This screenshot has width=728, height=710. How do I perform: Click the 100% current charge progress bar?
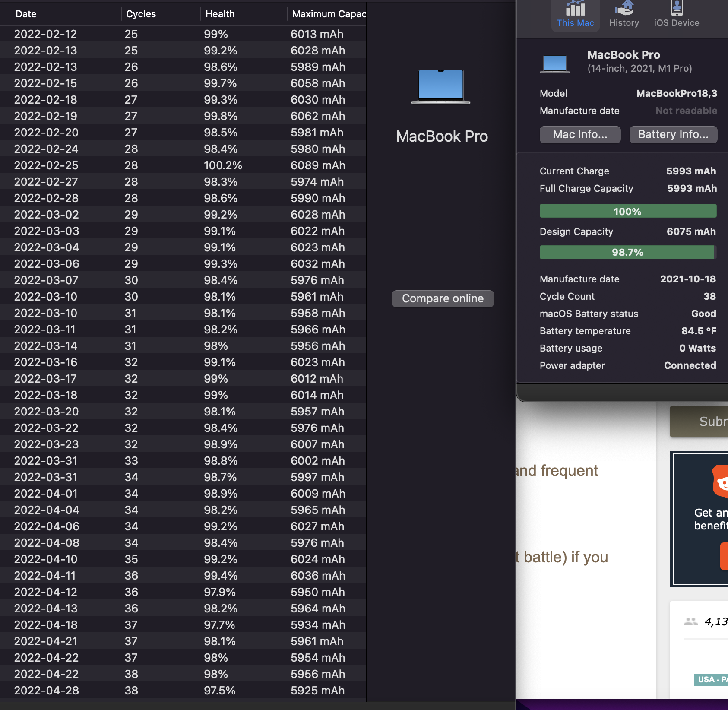pyautogui.click(x=628, y=211)
